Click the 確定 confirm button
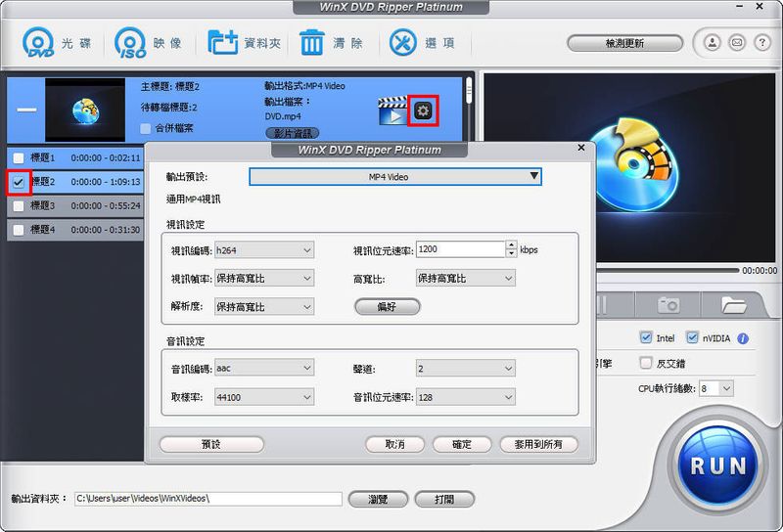The width and height of the screenshot is (783, 532). (462, 444)
